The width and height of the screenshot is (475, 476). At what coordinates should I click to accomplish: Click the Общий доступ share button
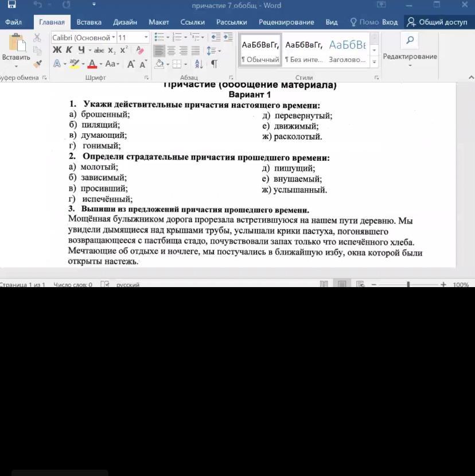[x=438, y=22]
